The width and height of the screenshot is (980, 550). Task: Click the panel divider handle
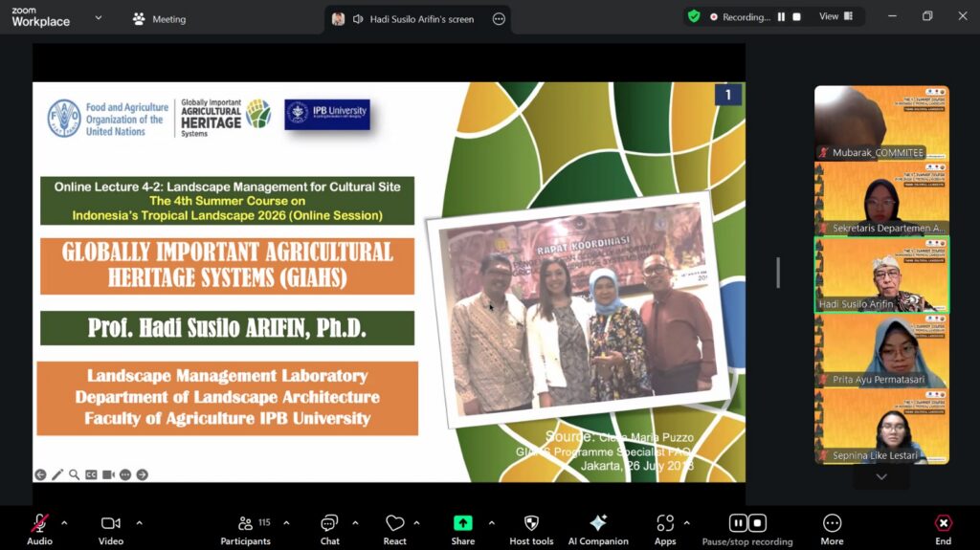click(x=778, y=273)
